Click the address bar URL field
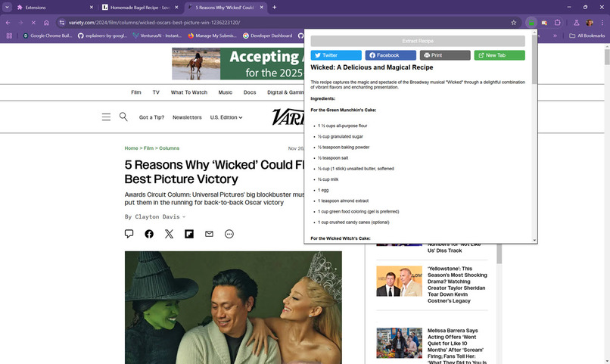Viewport: 610px width, 364px height. tap(288, 23)
